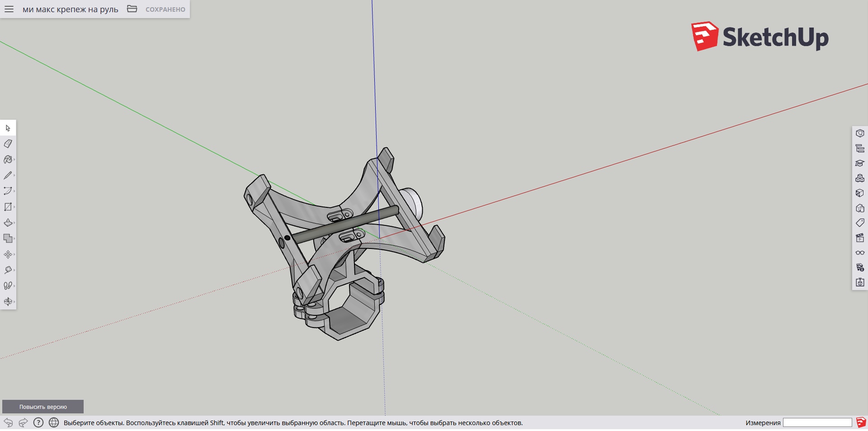This screenshot has height=431, width=868.
Task: Open the Model Info panel
Action: click(x=860, y=267)
